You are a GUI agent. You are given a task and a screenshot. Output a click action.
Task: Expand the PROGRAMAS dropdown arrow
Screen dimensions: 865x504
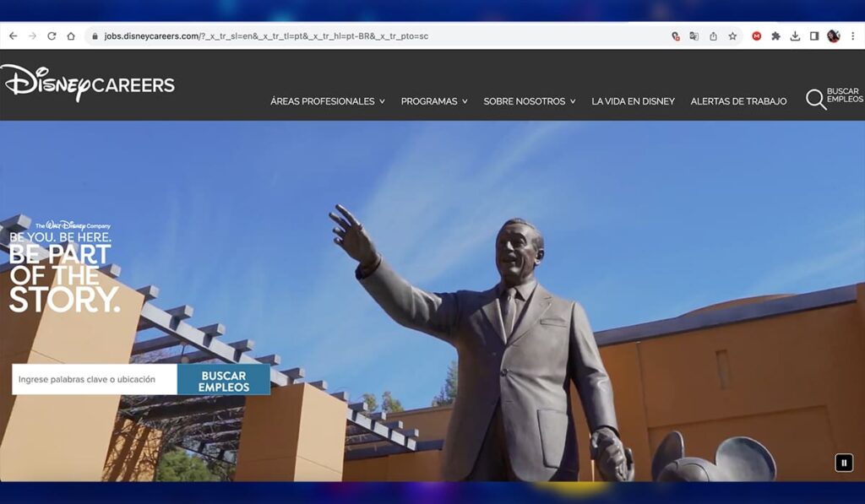(465, 101)
